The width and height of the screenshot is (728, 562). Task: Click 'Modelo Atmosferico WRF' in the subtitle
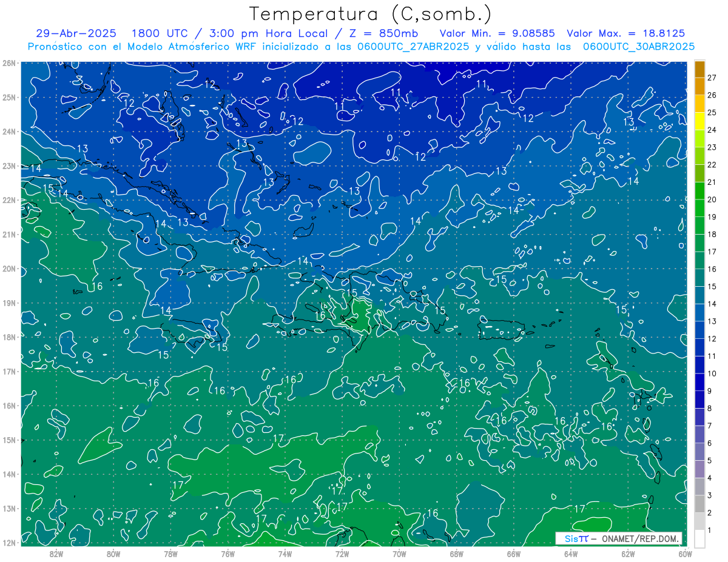click(192, 47)
